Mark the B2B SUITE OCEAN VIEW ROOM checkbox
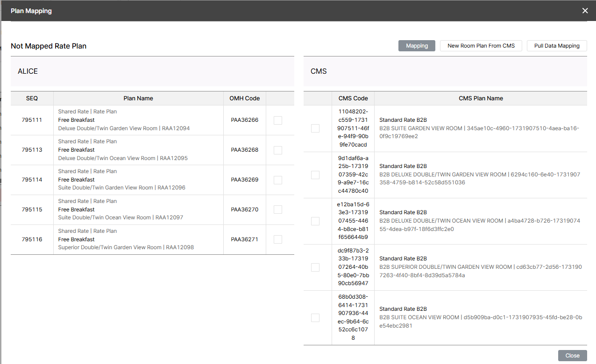The image size is (596, 364). [x=315, y=318]
